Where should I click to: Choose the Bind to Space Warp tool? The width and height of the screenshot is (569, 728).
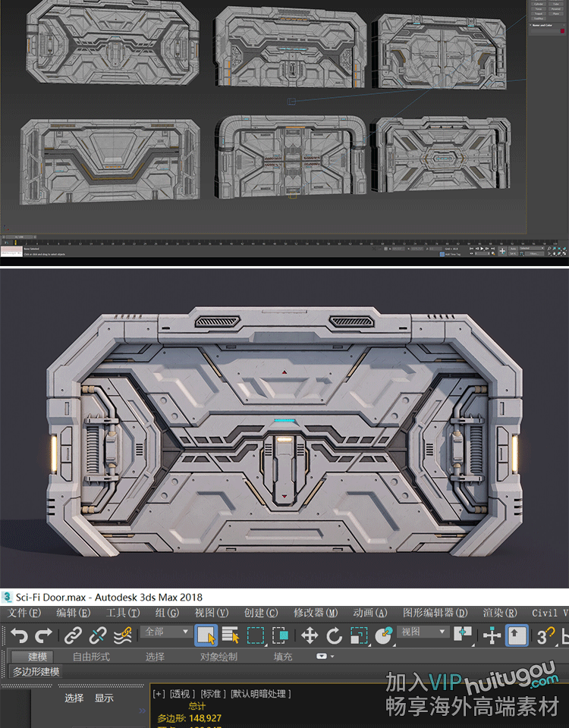(x=123, y=635)
